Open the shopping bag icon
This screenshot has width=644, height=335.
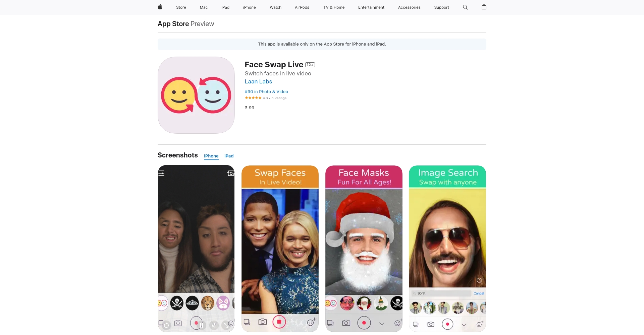click(484, 7)
